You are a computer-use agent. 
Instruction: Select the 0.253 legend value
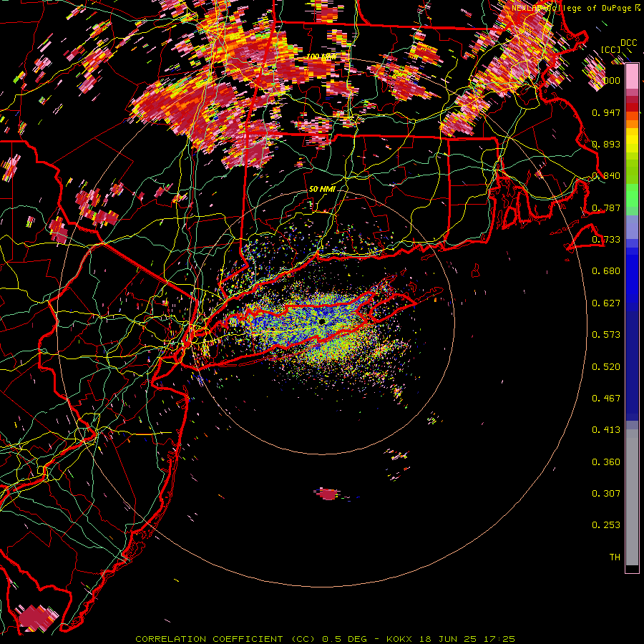click(x=606, y=525)
